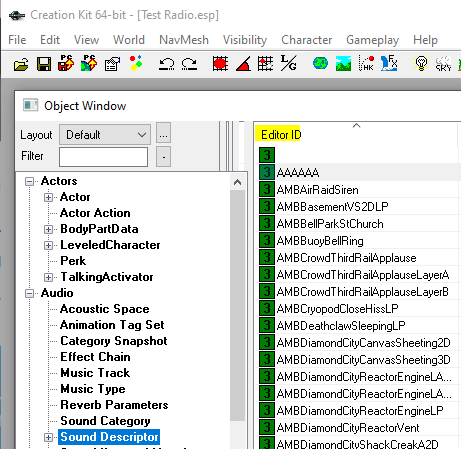The height and width of the screenshot is (449, 461).
Task: Click the Creation Kit application icon in title bar
Action: pos(17,15)
